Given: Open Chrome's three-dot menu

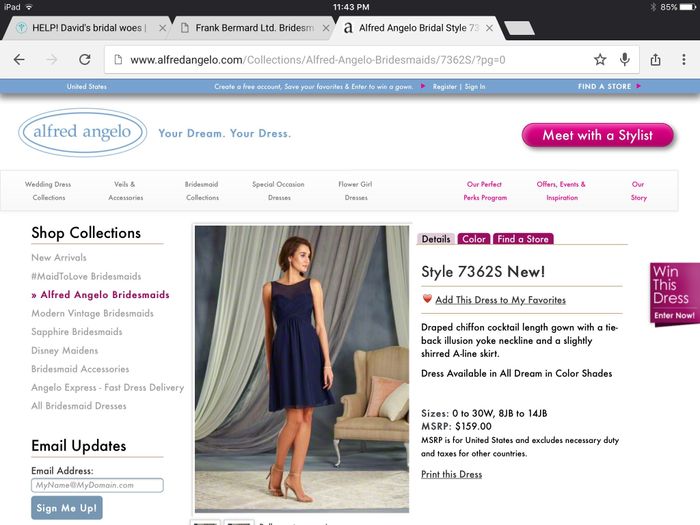Looking at the screenshot, I should click(684, 59).
